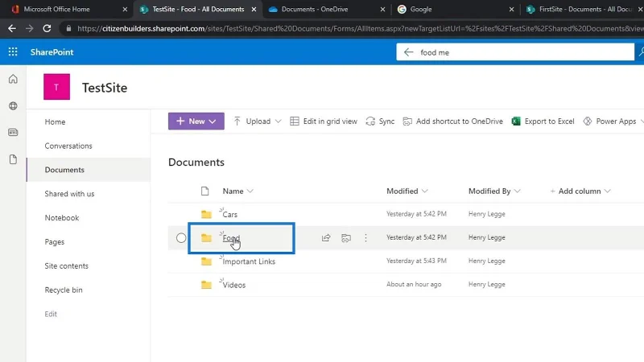Select Documents in the site navigation
Screen dimensions: 644x362
[64, 170]
